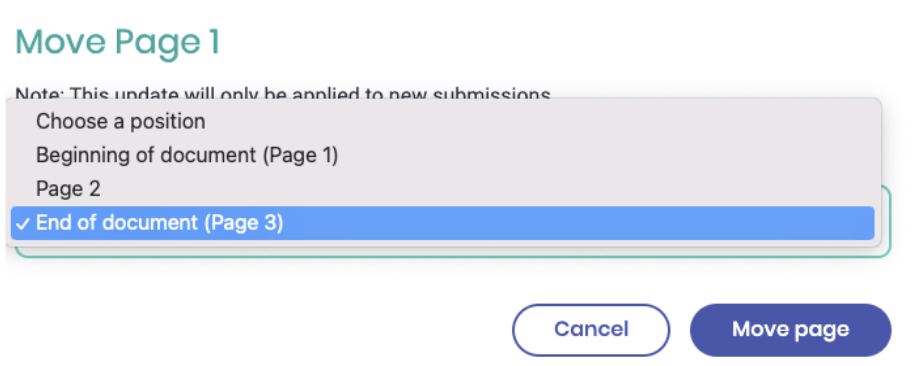Move page to the beginning of document
912x366 pixels.
pyautogui.click(x=442, y=155)
